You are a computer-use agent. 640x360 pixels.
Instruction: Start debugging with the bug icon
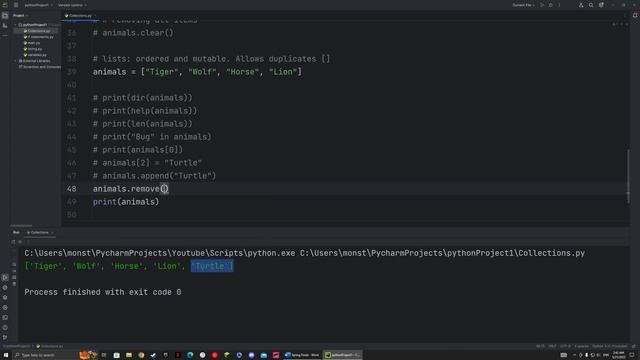coord(551,5)
